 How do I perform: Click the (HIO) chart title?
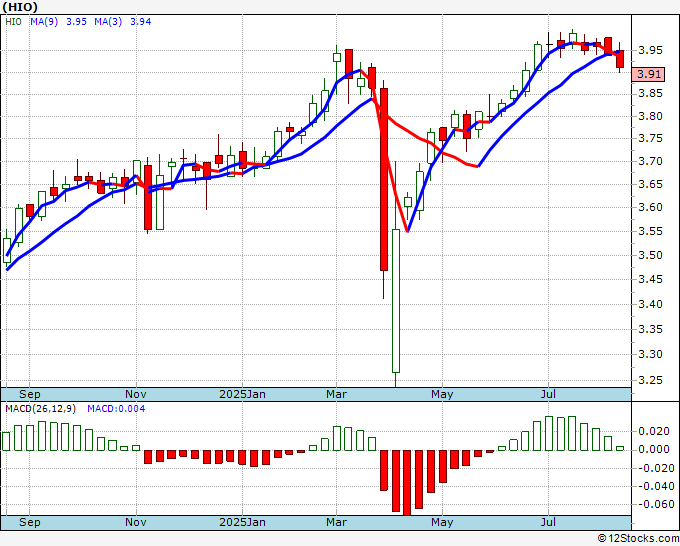pyautogui.click(x=20, y=7)
